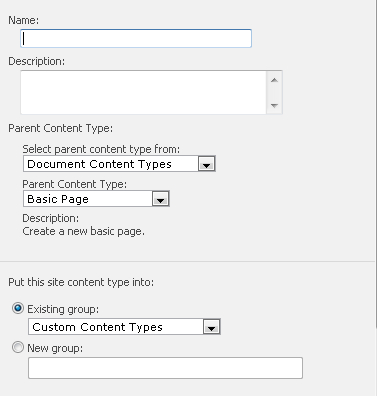
Task: Click the "Name:" field label
Action: [23, 20]
